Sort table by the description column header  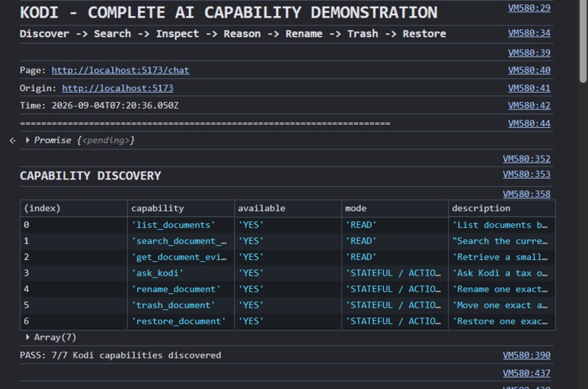[x=502, y=208]
